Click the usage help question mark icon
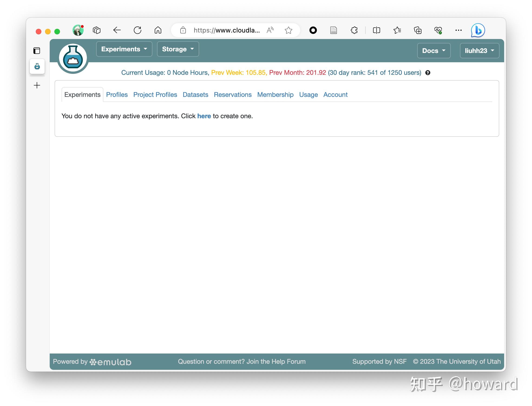The image size is (532, 406). pos(428,73)
